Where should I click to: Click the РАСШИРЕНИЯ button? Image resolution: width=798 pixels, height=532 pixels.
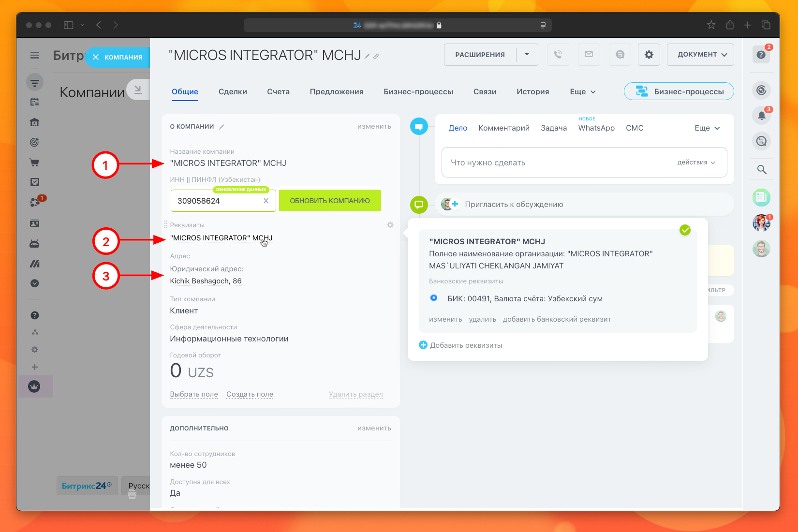480,55
